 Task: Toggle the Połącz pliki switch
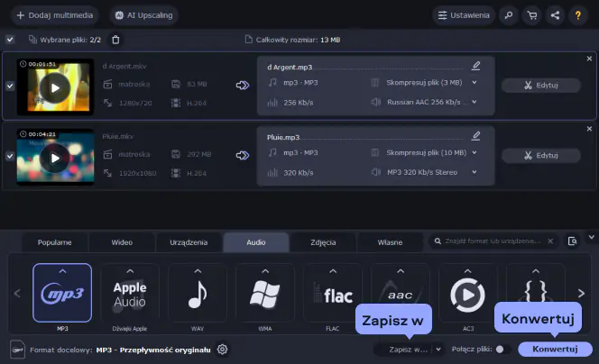click(x=503, y=349)
